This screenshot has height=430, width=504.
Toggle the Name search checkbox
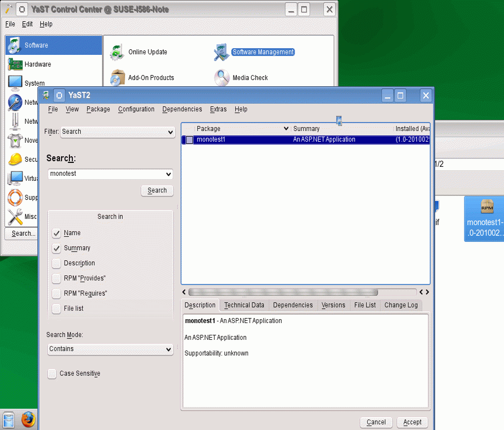56,233
